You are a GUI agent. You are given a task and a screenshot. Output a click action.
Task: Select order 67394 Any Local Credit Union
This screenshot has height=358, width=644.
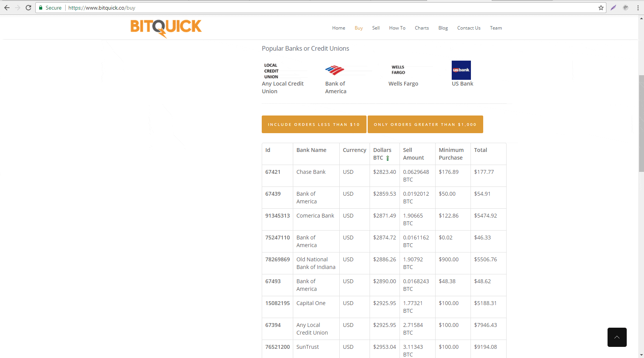pos(384,329)
